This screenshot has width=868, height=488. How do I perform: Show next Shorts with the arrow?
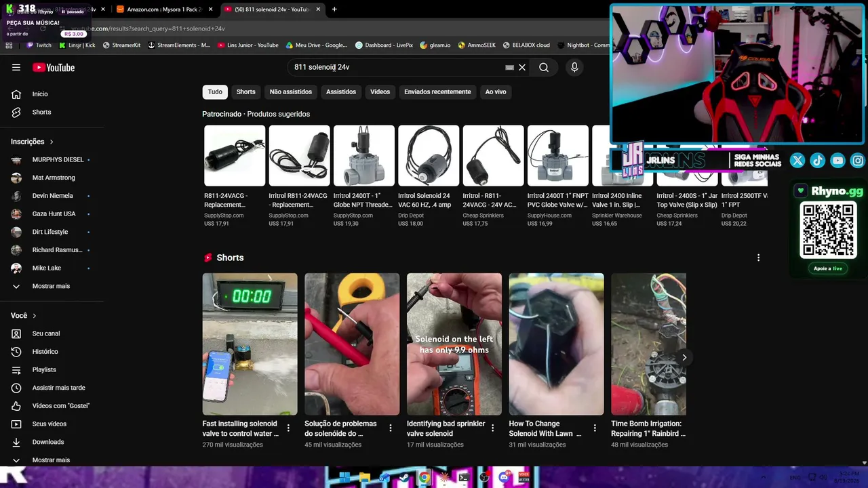[x=684, y=357]
